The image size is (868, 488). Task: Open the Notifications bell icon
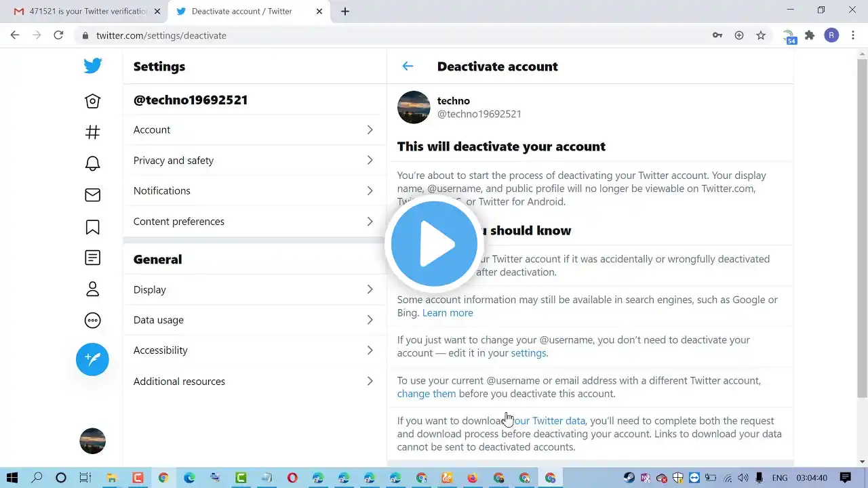coord(93,163)
